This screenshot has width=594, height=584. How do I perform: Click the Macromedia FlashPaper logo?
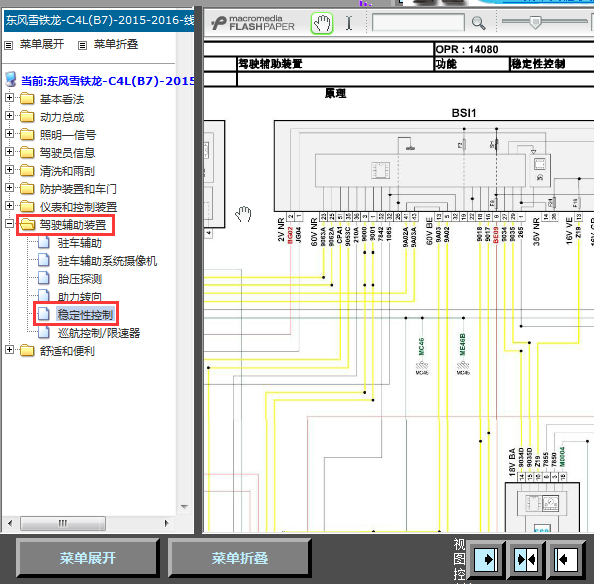tap(253, 23)
